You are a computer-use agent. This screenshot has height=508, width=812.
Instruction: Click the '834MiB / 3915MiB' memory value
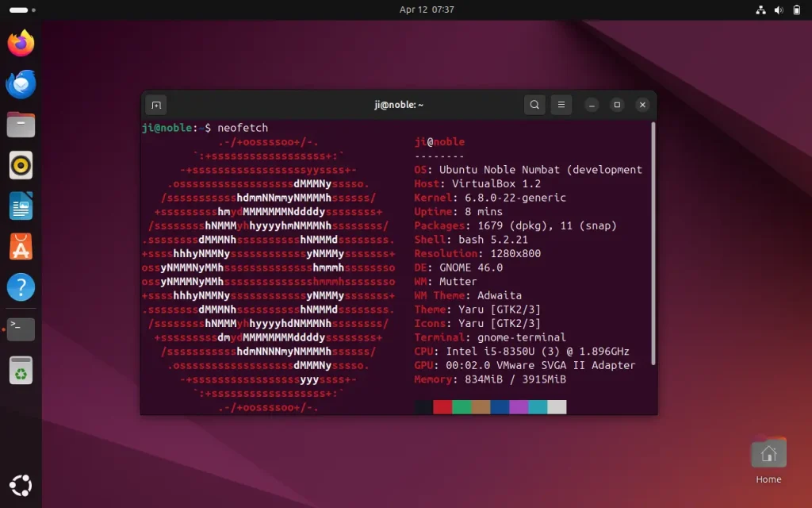click(515, 380)
